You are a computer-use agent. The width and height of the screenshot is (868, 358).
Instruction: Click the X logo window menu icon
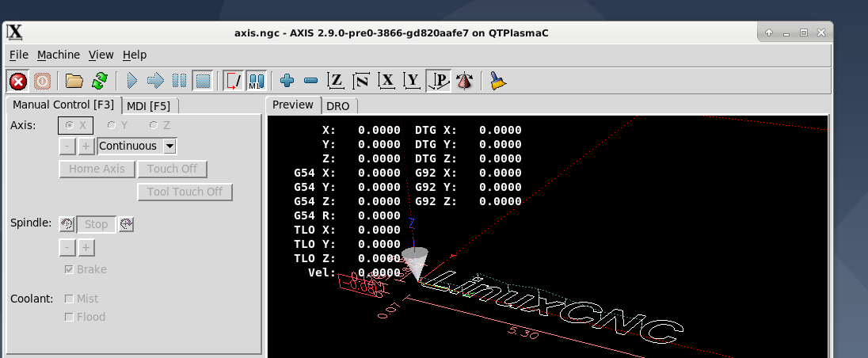coord(15,32)
